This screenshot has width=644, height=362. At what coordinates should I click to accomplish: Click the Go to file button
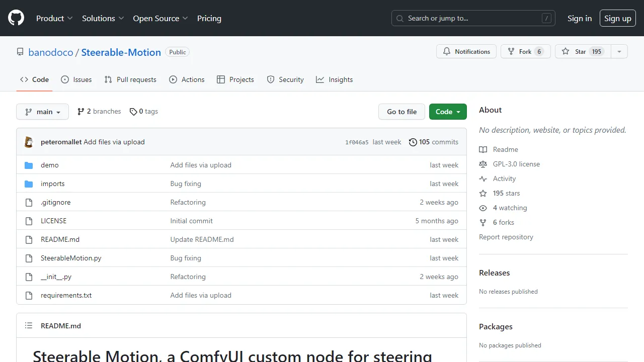(401, 112)
